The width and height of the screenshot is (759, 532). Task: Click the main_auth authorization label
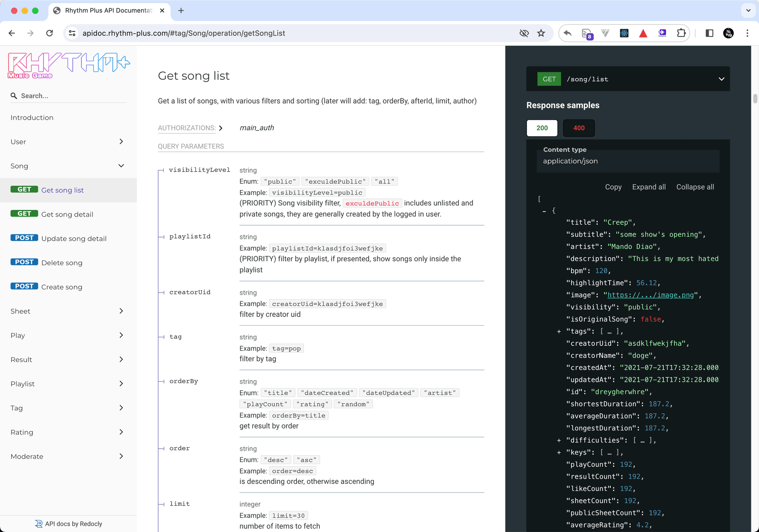(257, 128)
